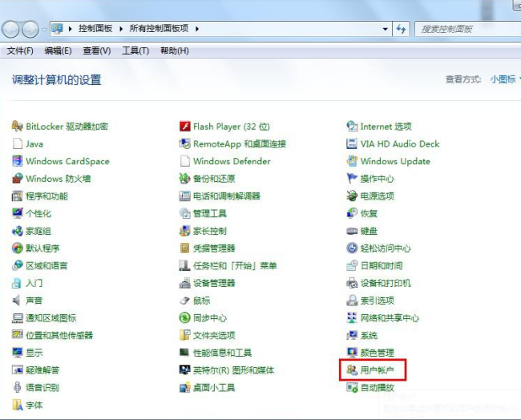Click the 英特尔(R) 图形和媒体 icon
This screenshot has width=521, height=420.
coord(185,370)
